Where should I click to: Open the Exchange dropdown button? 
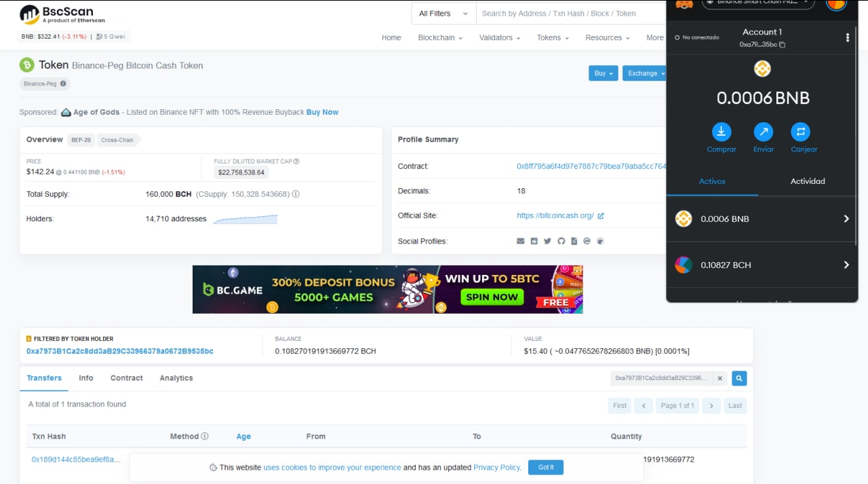(x=645, y=73)
